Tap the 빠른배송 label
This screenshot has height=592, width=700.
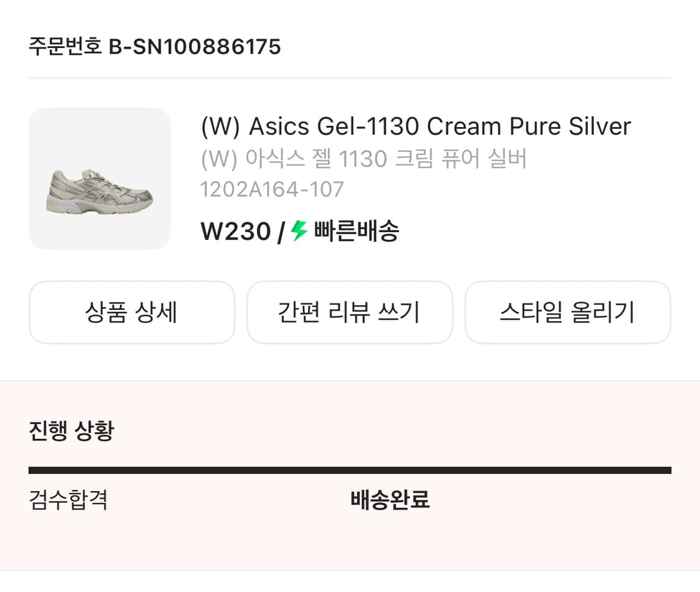point(357,232)
